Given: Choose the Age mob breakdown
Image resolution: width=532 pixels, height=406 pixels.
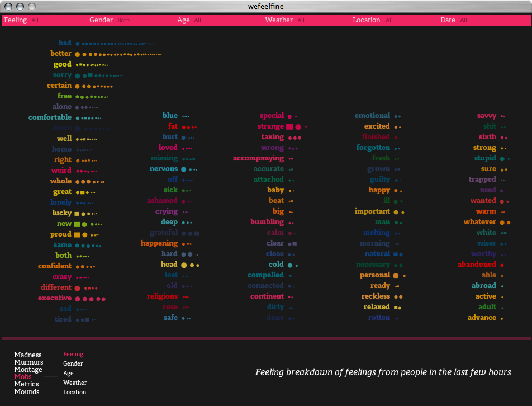Looking at the screenshot, I should click(x=68, y=374).
